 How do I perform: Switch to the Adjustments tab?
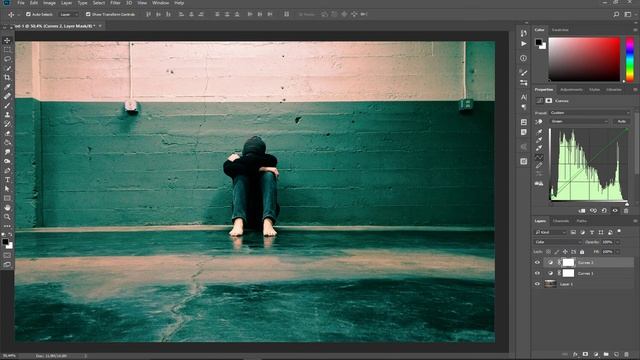[x=571, y=90]
